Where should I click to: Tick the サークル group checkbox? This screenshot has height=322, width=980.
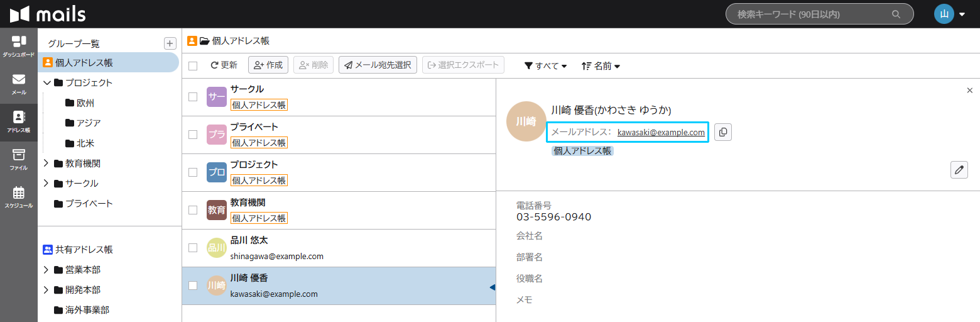193,97
